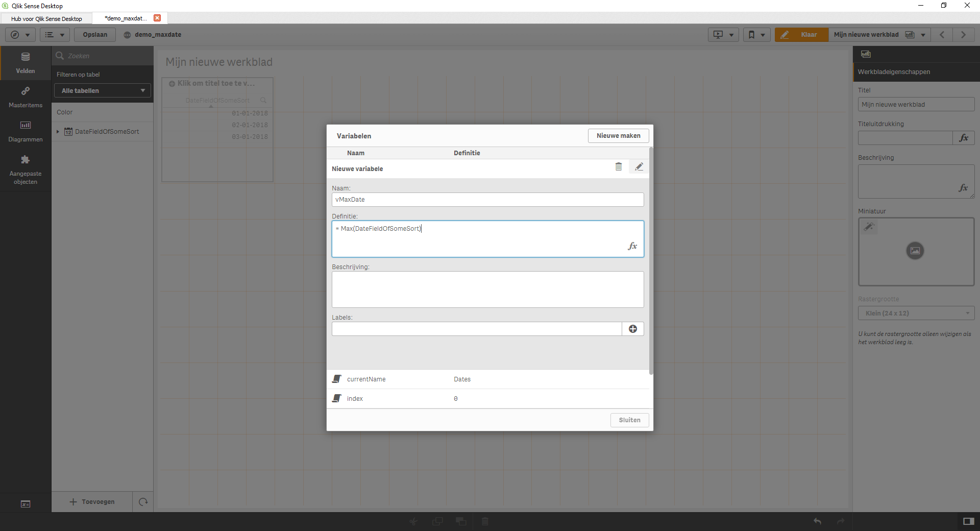The width and height of the screenshot is (980, 531).
Task: Switch to Hub voor Qlik Sense Desktop tab
Action: [46, 18]
